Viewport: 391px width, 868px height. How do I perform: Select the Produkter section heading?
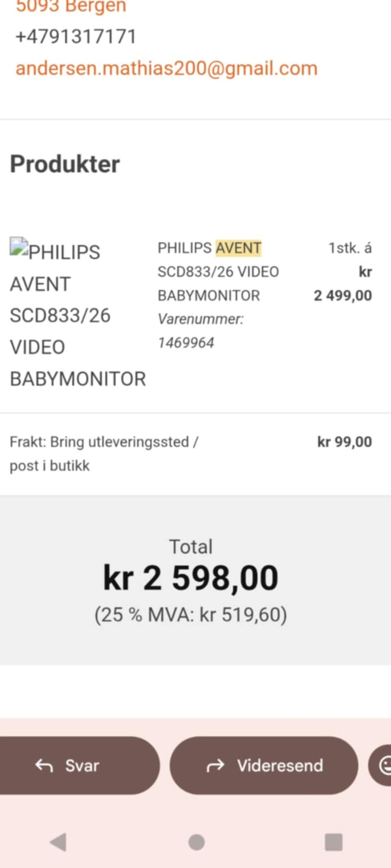pyautogui.click(x=65, y=164)
